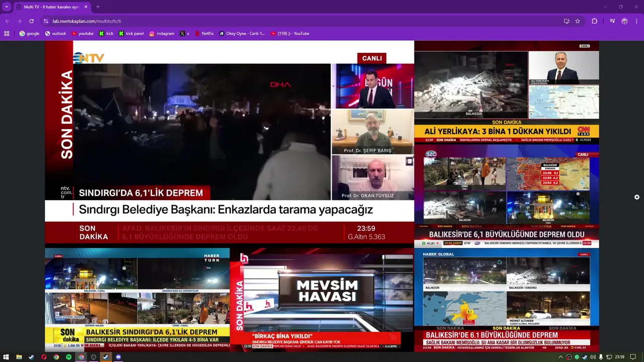The width and height of the screenshot is (644, 362).
Task: Click the browser forward arrow
Action: coord(19,21)
